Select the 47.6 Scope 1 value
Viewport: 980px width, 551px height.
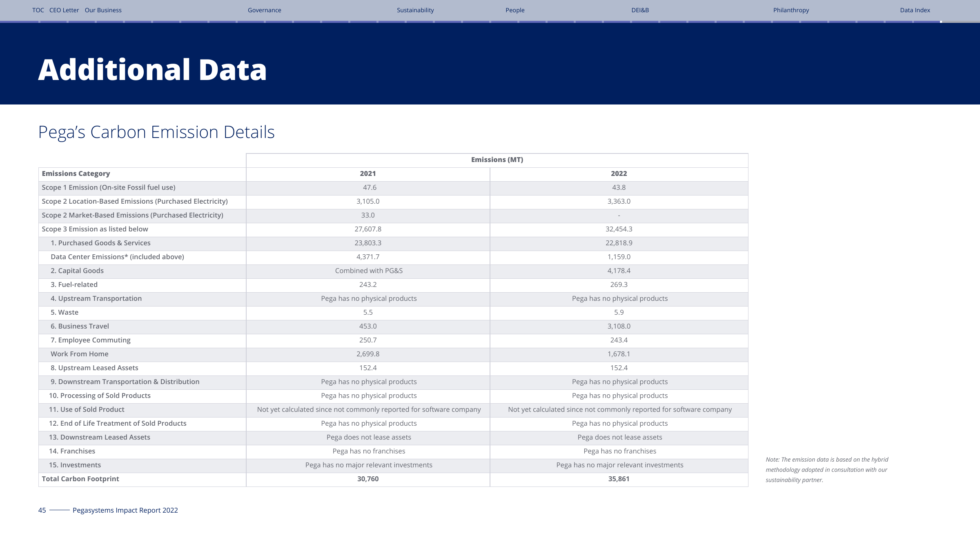pos(370,187)
